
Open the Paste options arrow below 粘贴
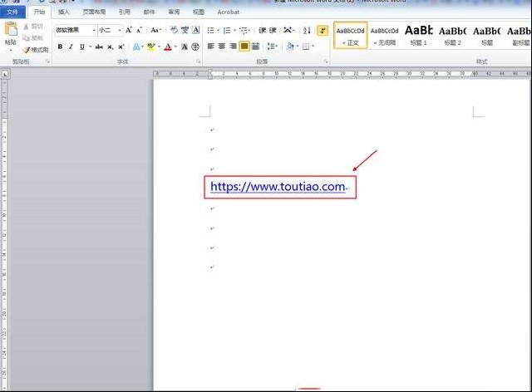(11, 50)
